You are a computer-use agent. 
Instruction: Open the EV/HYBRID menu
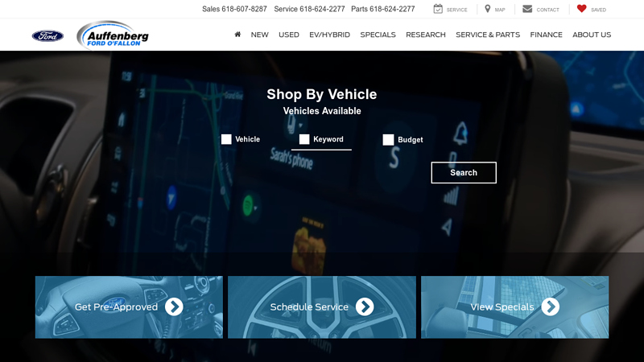coord(330,35)
